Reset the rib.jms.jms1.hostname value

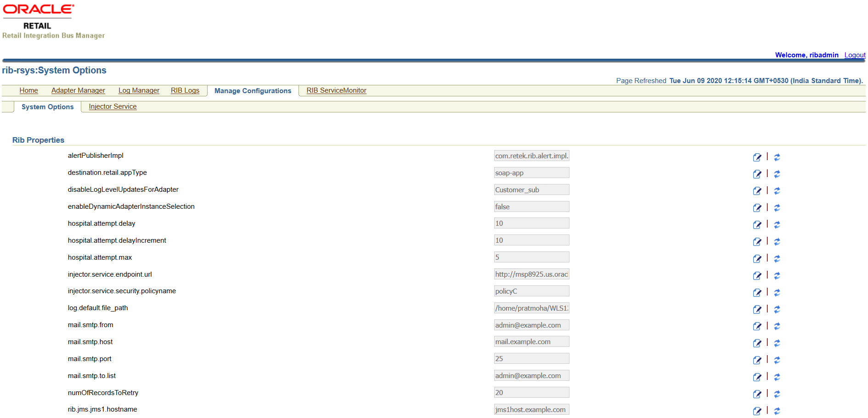(x=777, y=411)
